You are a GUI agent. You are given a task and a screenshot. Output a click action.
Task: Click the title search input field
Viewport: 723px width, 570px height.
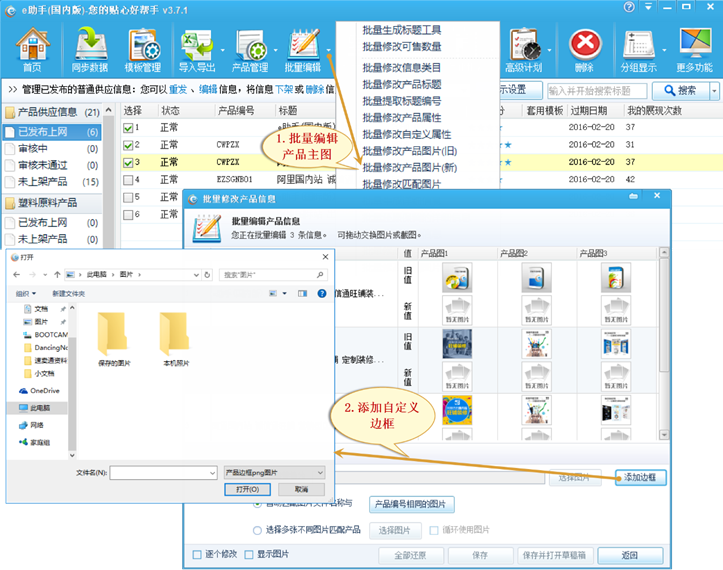597,91
